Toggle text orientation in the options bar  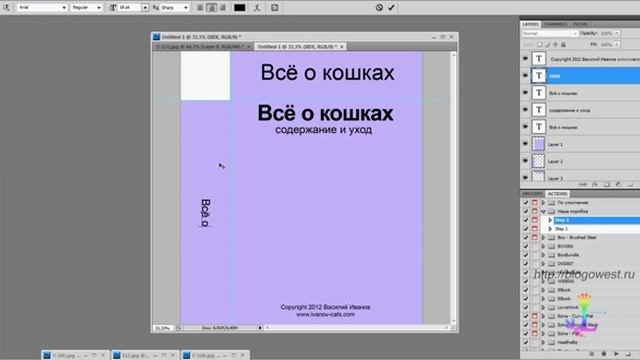click(6, 7)
